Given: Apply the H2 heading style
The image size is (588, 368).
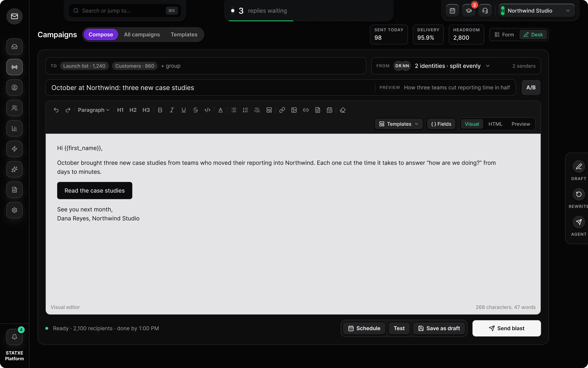Looking at the screenshot, I should point(133,110).
